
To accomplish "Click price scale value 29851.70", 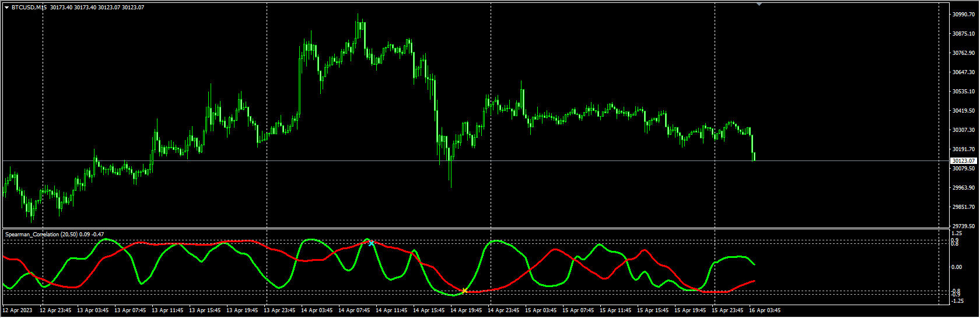I will [x=964, y=207].
